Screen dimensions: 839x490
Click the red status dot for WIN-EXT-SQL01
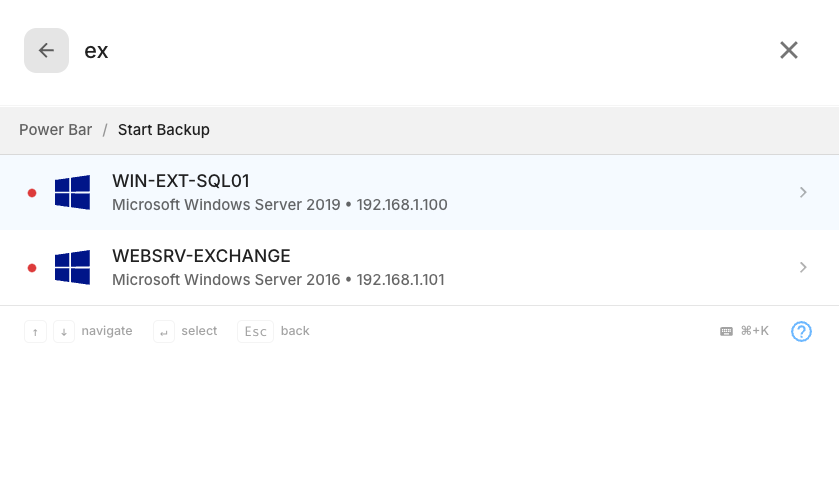[x=32, y=193]
